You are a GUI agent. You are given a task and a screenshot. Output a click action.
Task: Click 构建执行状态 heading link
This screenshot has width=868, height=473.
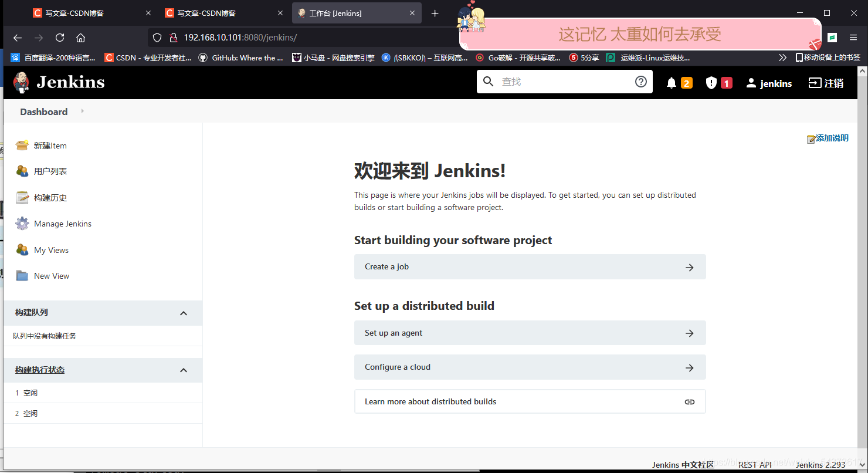pyautogui.click(x=40, y=370)
